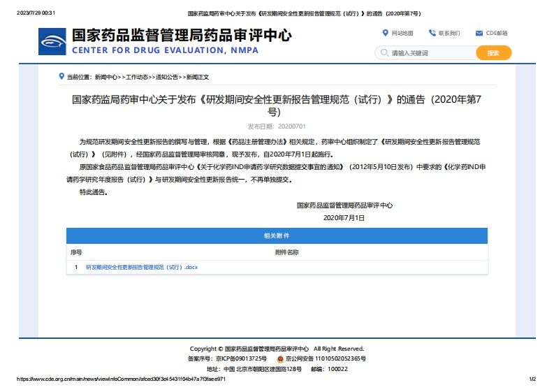Click the 联系我们 phone icon

click(x=432, y=33)
